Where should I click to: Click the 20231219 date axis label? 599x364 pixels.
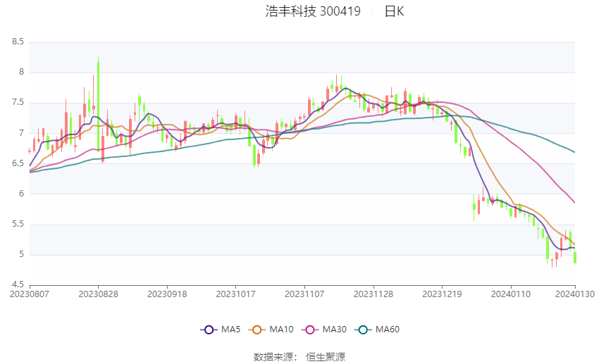442,294
